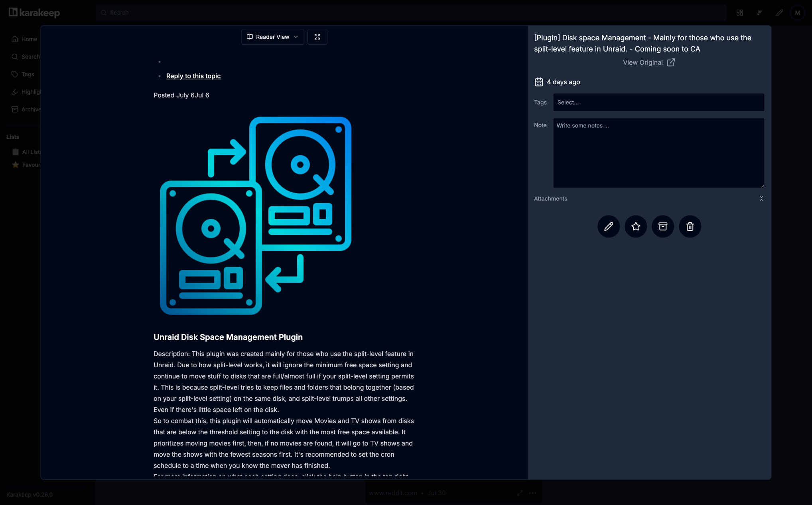Click the fullscreen expand icon
812x505 pixels.
317,37
